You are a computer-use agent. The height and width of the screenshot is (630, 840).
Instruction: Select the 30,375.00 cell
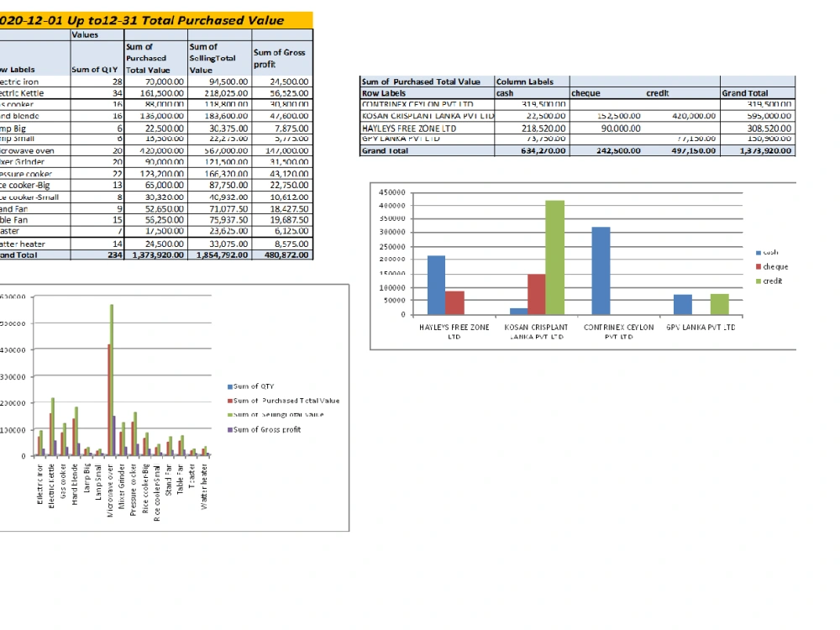pos(219,129)
